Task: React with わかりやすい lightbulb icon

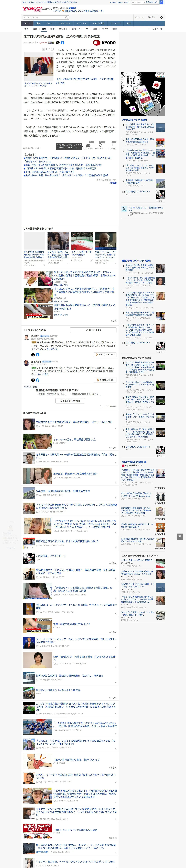Action: pos(100,145)
